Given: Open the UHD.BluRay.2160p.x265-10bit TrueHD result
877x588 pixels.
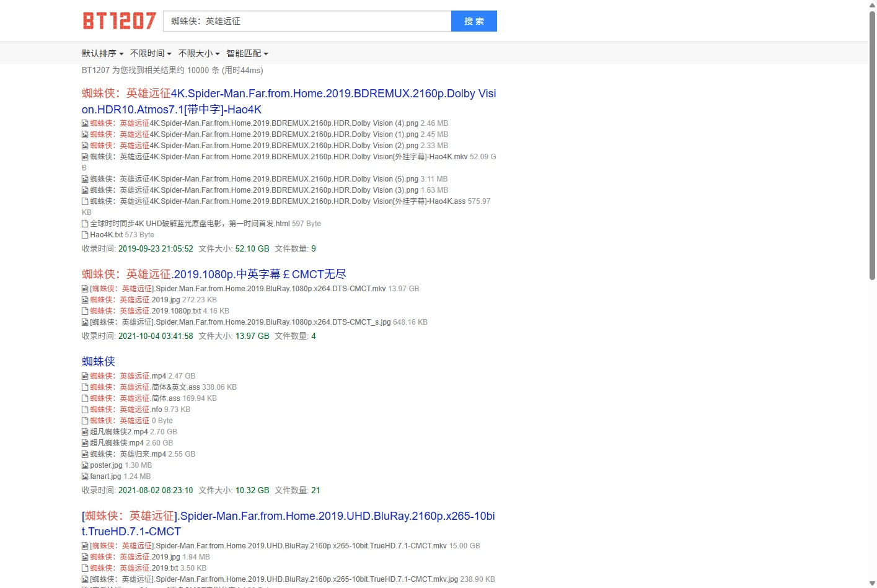Looking at the screenshot, I should [288, 524].
